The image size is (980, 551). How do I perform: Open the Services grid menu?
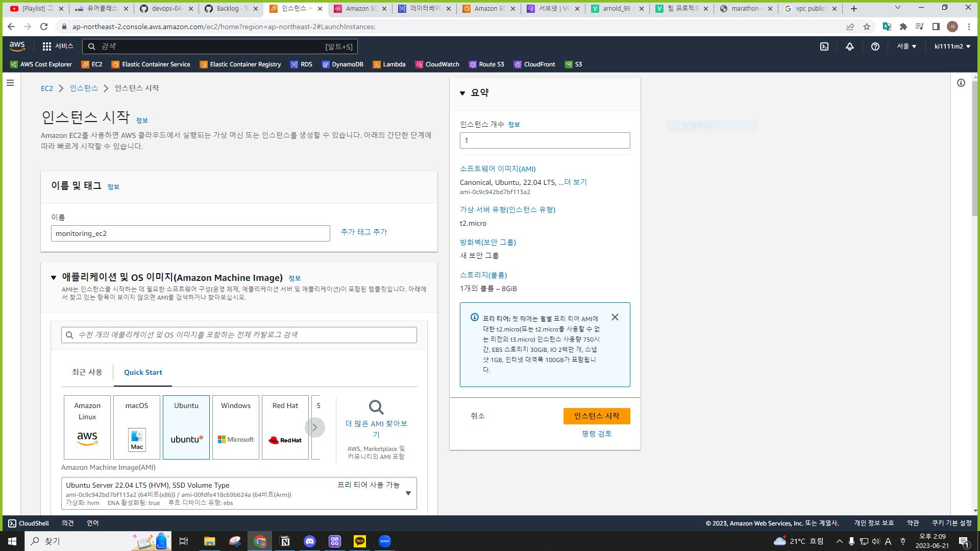[x=58, y=46]
